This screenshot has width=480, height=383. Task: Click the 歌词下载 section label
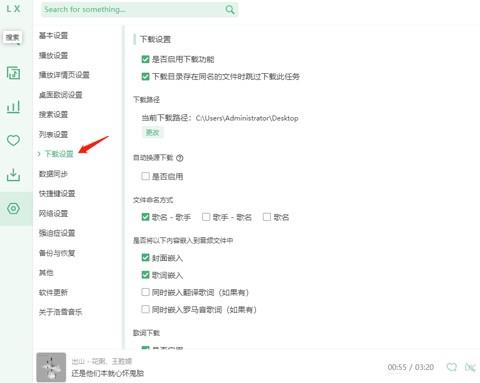click(146, 333)
